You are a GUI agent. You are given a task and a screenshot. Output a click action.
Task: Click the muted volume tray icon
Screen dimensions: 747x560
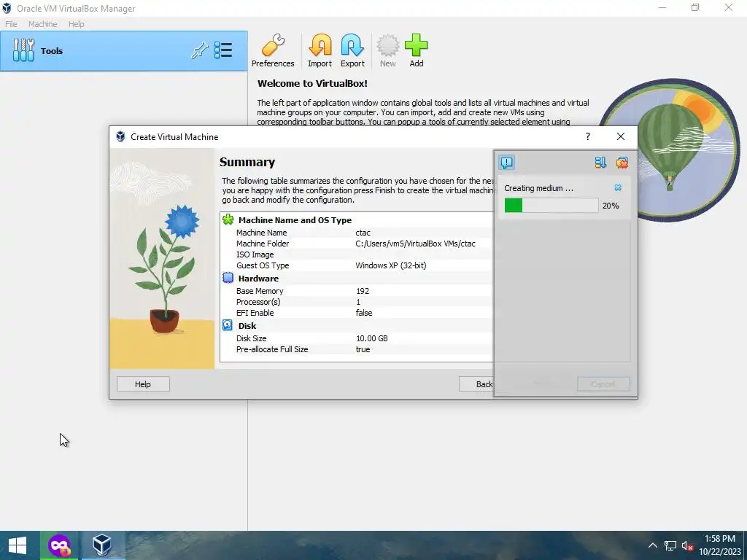click(x=687, y=545)
